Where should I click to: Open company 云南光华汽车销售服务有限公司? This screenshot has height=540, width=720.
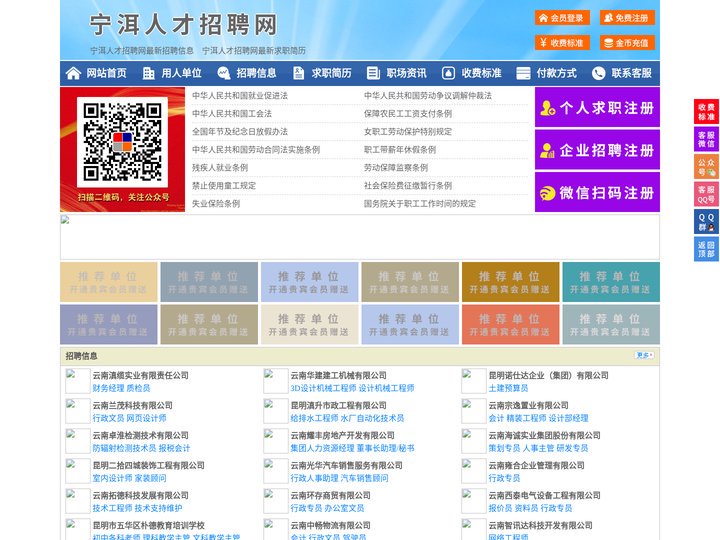(x=346, y=465)
